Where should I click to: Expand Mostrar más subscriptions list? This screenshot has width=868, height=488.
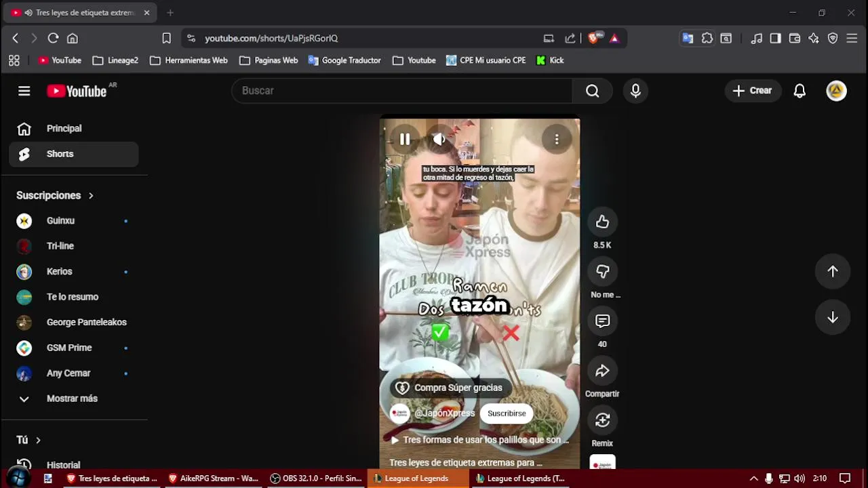coord(74,399)
